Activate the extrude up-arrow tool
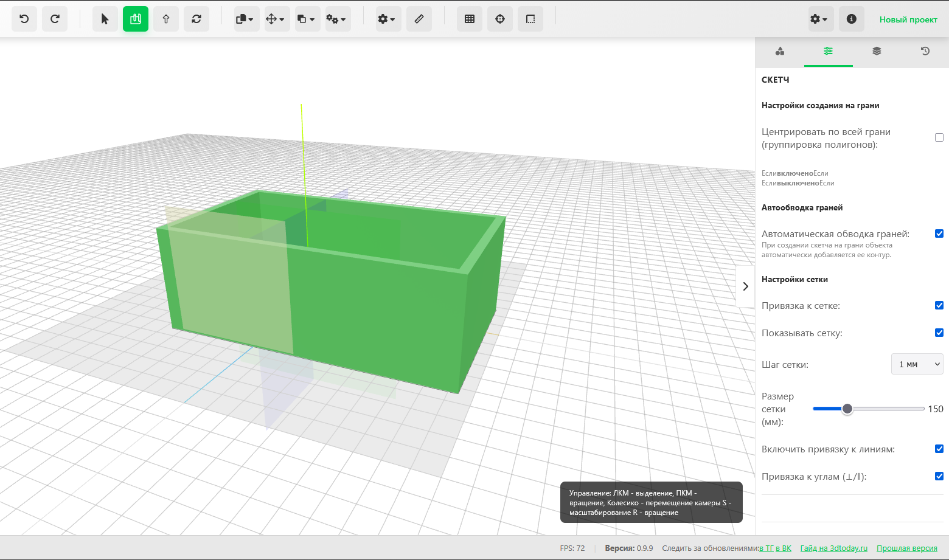The image size is (949, 560). (x=166, y=19)
